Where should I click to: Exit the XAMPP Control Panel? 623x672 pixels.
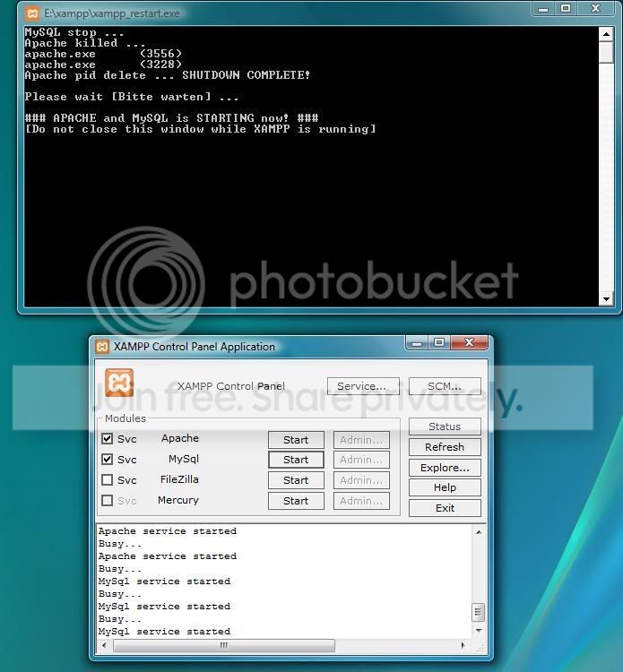[x=445, y=508]
